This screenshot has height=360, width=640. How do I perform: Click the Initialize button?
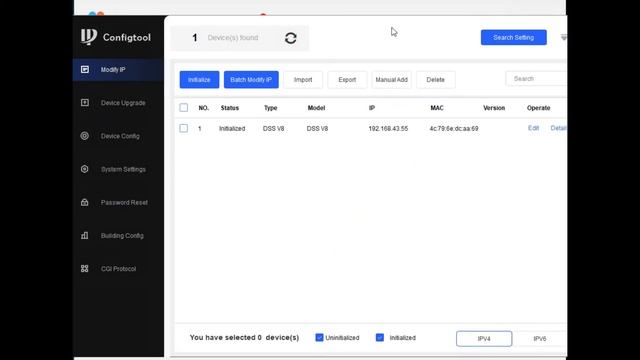[x=199, y=80]
